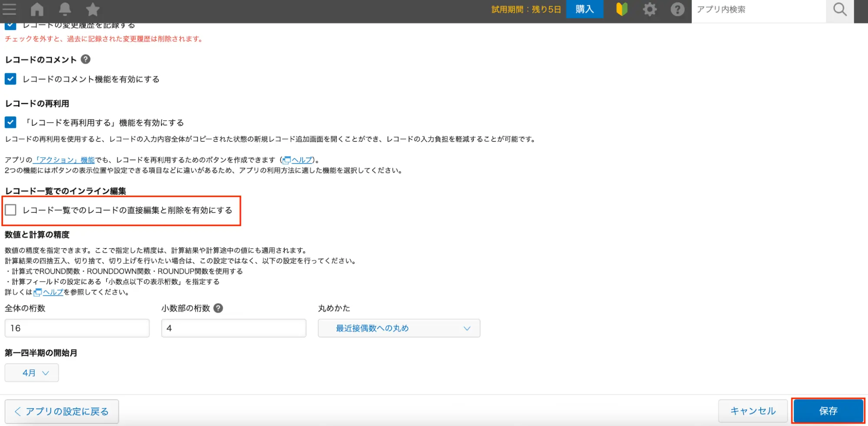
Task: Open settings via the gear icon
Action: pyautogui.click(x=650, y=9)
